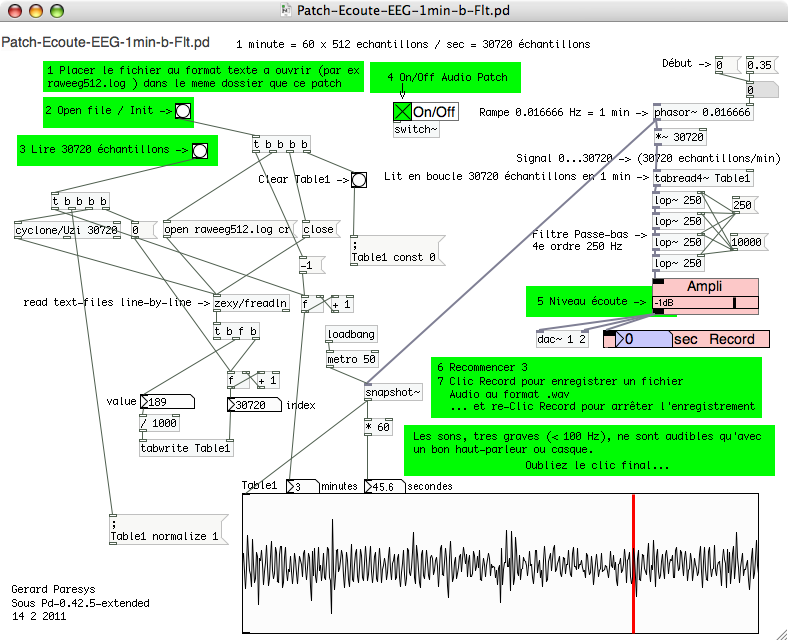Click the snapshot~ object
Viewport: 788px width, 641px height.
pos(393,393)
